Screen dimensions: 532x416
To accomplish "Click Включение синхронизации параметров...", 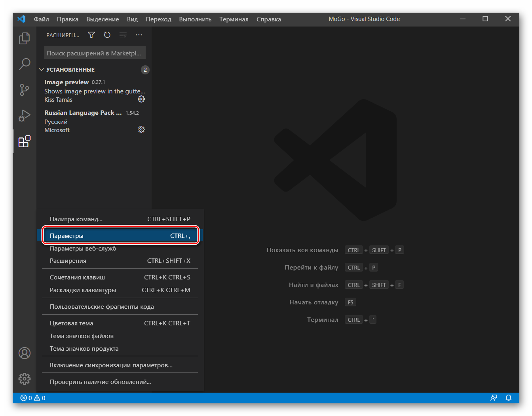I will click(120, 365).
